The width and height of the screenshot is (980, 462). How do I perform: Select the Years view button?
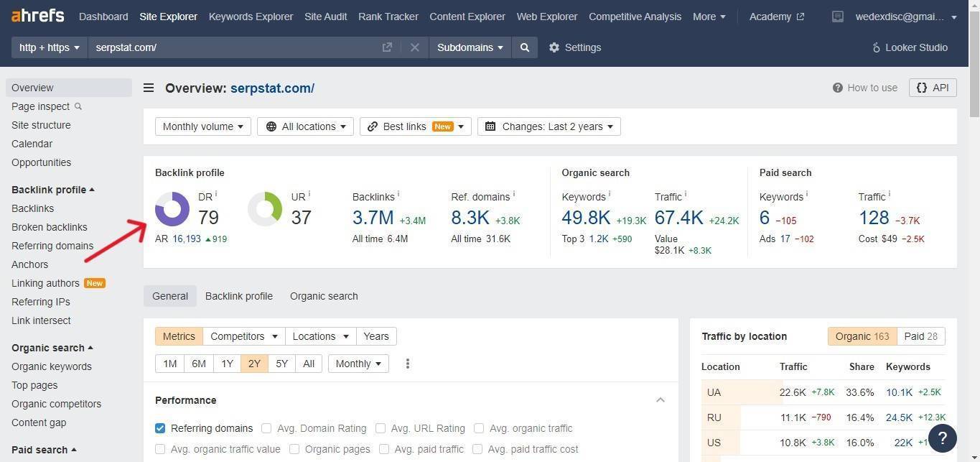pyautogui.click(x=376, y=336)
